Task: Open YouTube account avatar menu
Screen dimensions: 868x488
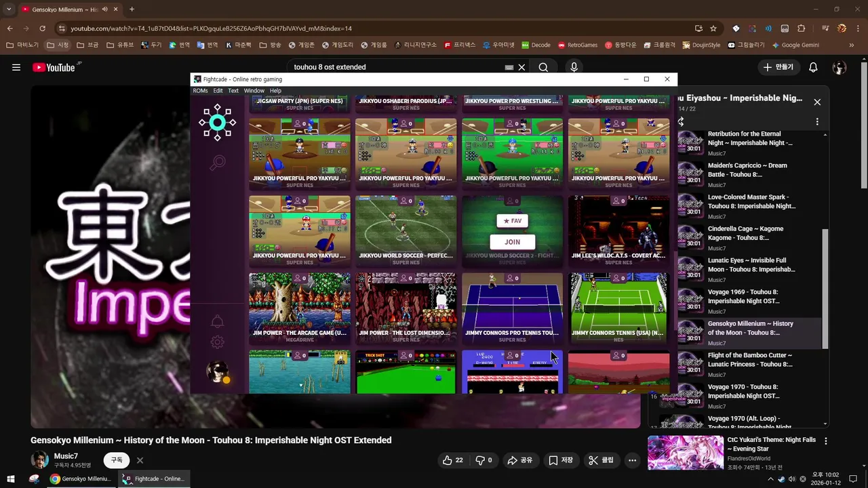Action: (x=840, y=67)
